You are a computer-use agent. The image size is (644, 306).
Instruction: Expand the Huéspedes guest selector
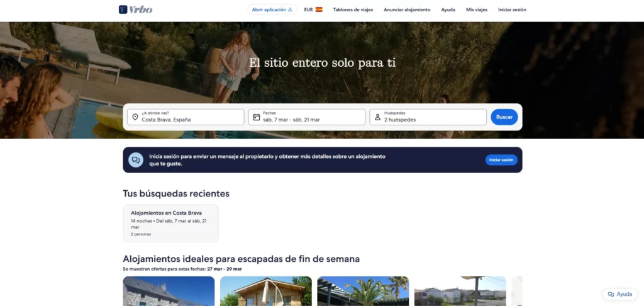tap(428, 117)
